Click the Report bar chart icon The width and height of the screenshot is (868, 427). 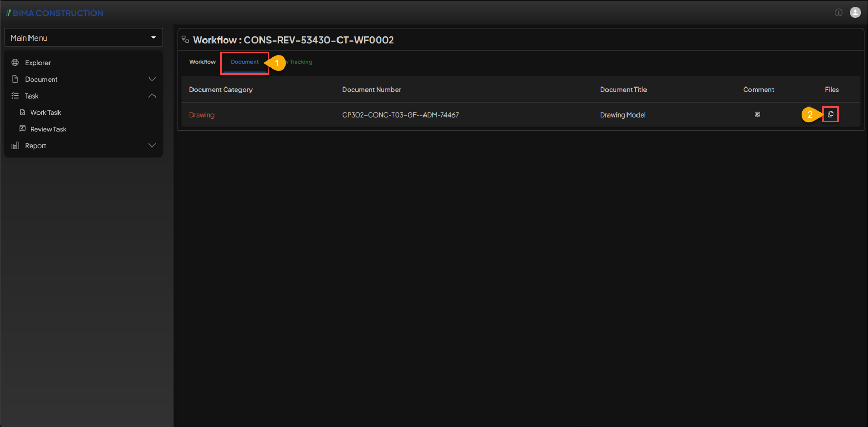tap(15, 145)
